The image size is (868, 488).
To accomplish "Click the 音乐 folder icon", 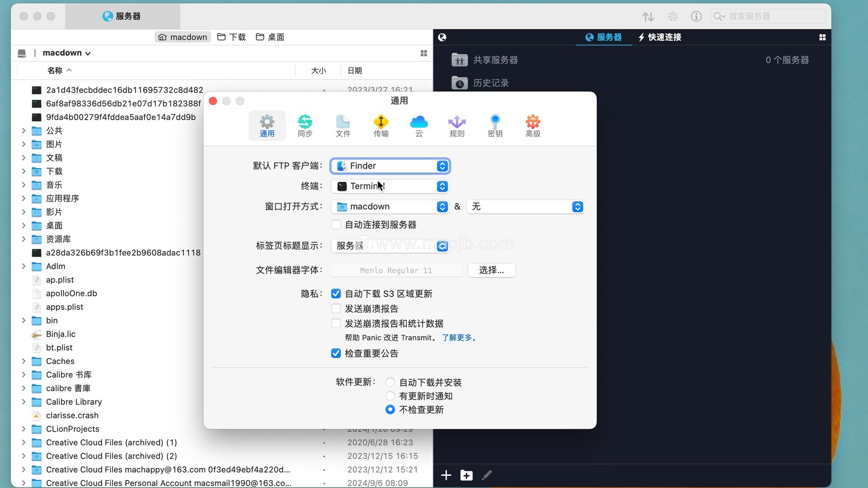I will pos(37,185).
